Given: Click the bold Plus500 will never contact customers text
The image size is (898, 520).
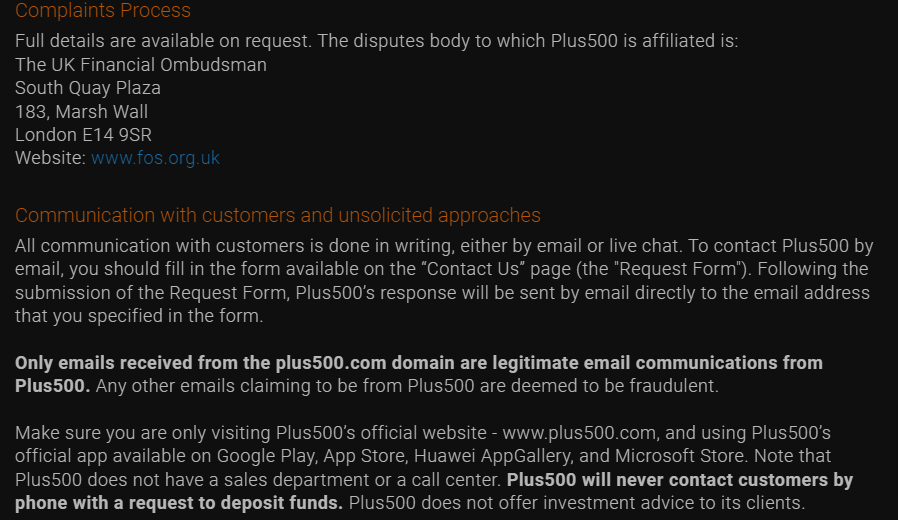Looking at the screenshot, I should pyautogui.click(x=434, y=491).
